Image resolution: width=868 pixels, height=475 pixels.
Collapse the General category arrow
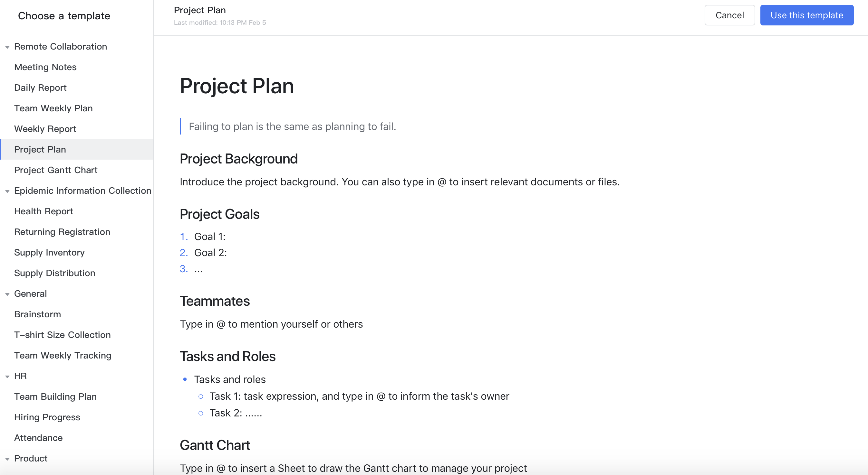(x=7, y=294)
